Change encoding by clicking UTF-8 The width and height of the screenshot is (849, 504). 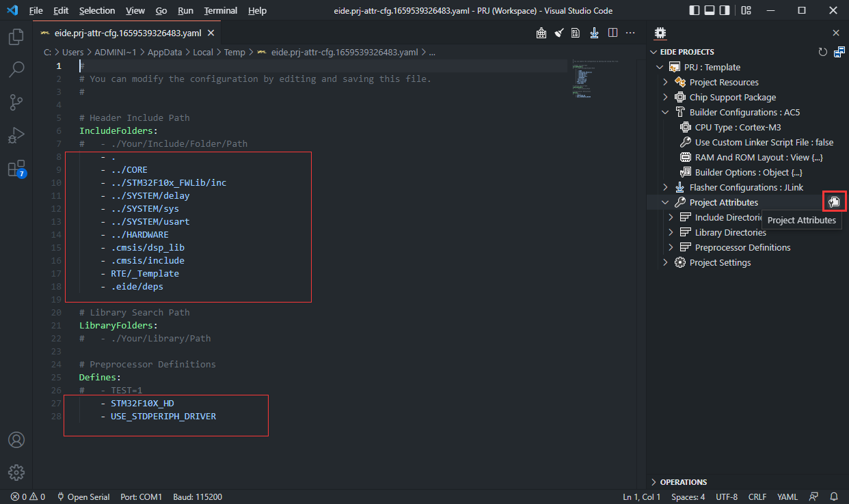click(x=726, y=496)
